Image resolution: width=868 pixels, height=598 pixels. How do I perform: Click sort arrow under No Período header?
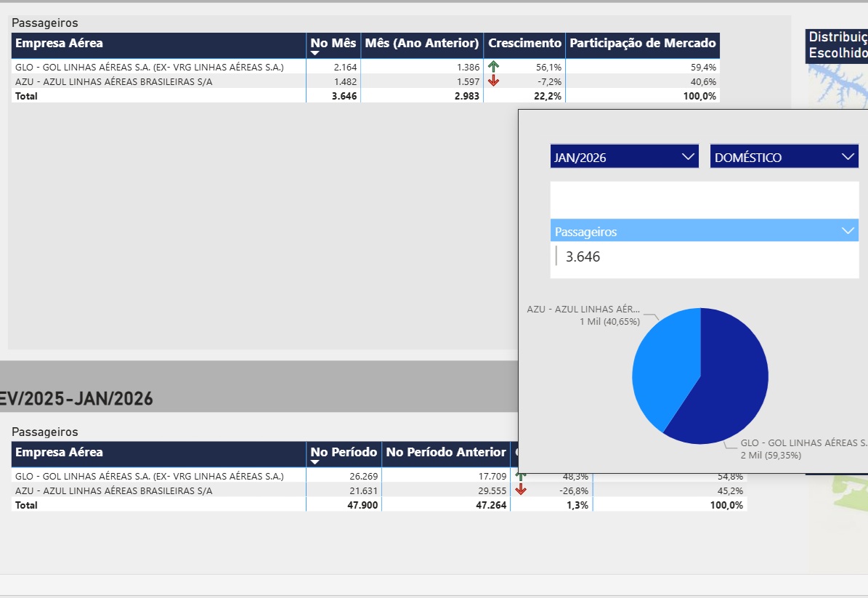315,462
